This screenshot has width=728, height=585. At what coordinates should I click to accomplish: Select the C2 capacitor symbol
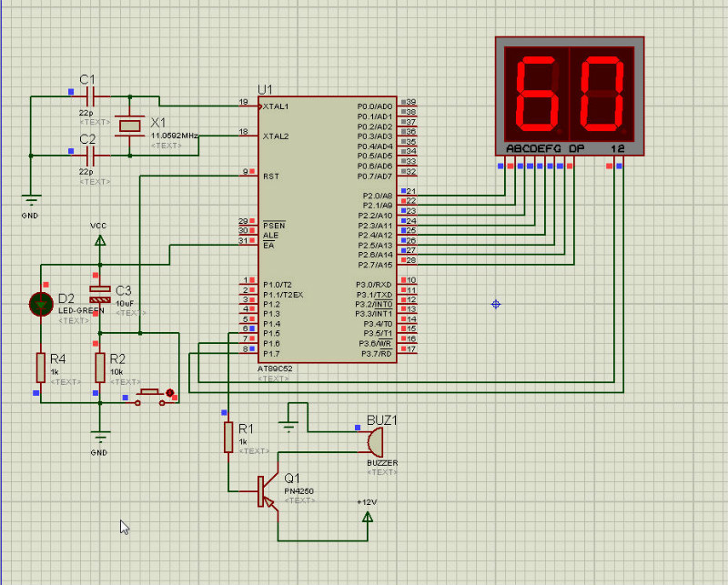pyautogui.click(x=88, y=156)
